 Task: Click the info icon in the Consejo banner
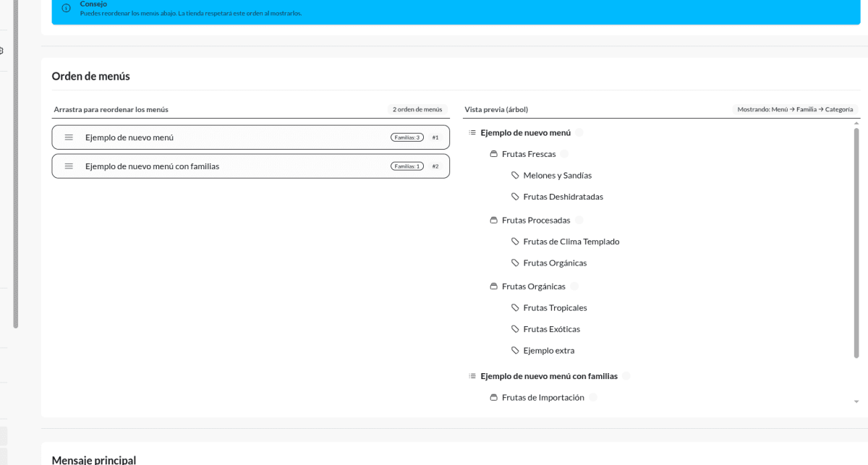click(66, 9)
